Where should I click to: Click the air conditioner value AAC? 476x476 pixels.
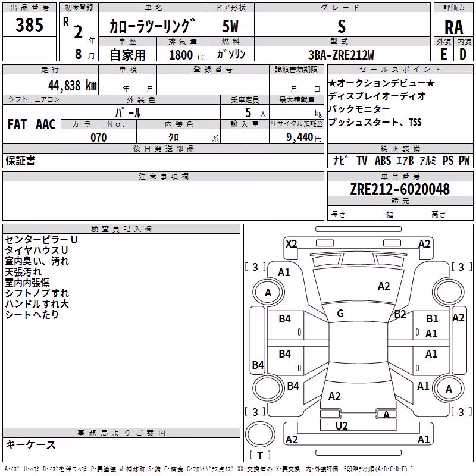46,124
